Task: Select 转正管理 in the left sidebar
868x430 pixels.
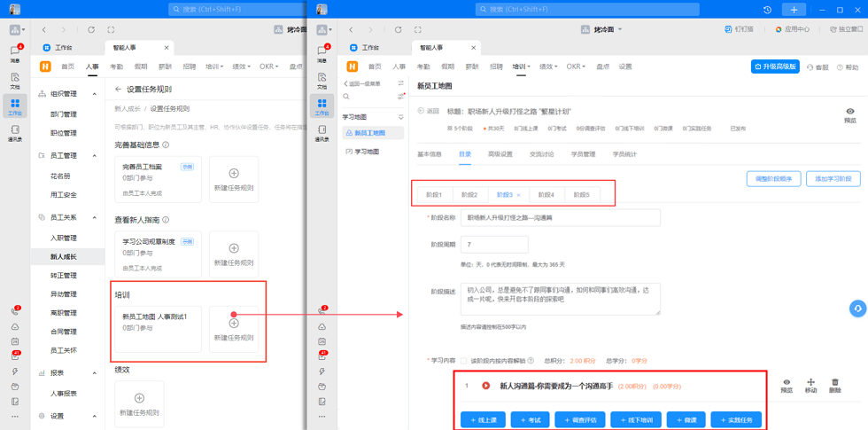Action: point(64,276)
